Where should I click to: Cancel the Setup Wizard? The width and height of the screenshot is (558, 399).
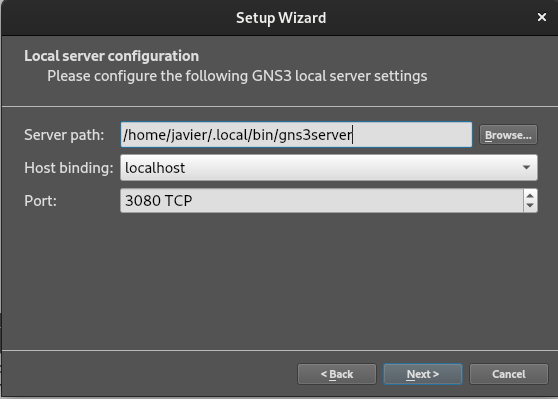pyautogui.click(x=509, y=374)
